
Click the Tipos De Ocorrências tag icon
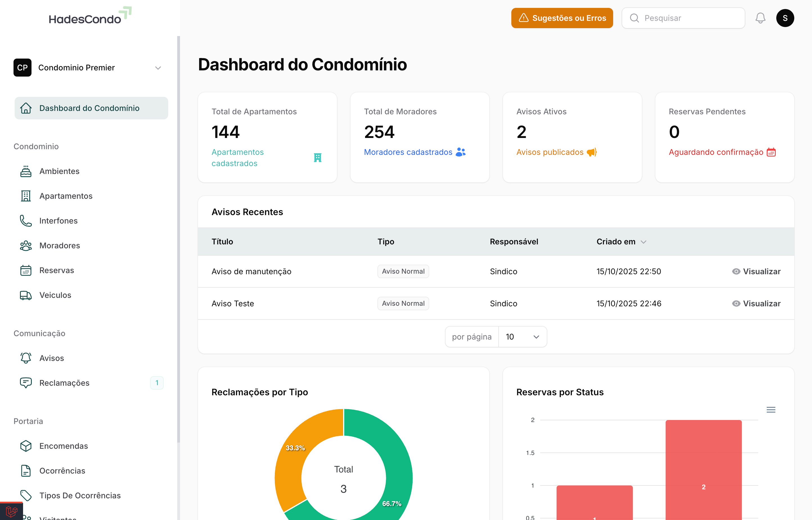tap(26, 495)
